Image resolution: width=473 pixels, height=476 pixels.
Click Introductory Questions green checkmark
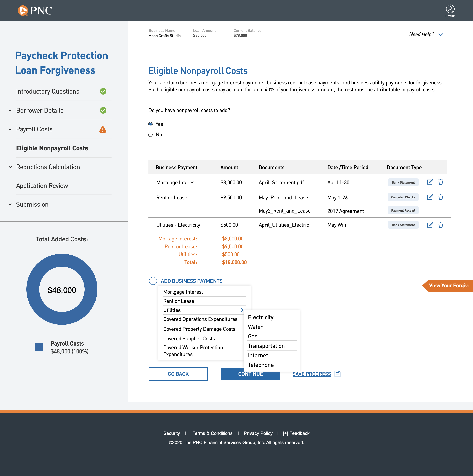103,91
